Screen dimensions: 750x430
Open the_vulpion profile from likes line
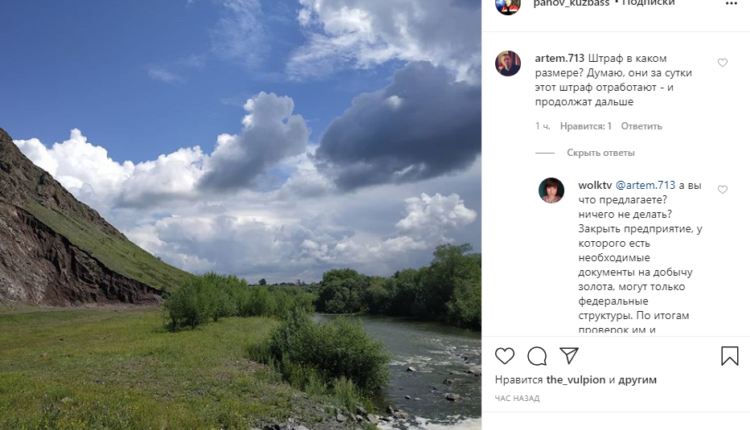(x=574, y=380)
